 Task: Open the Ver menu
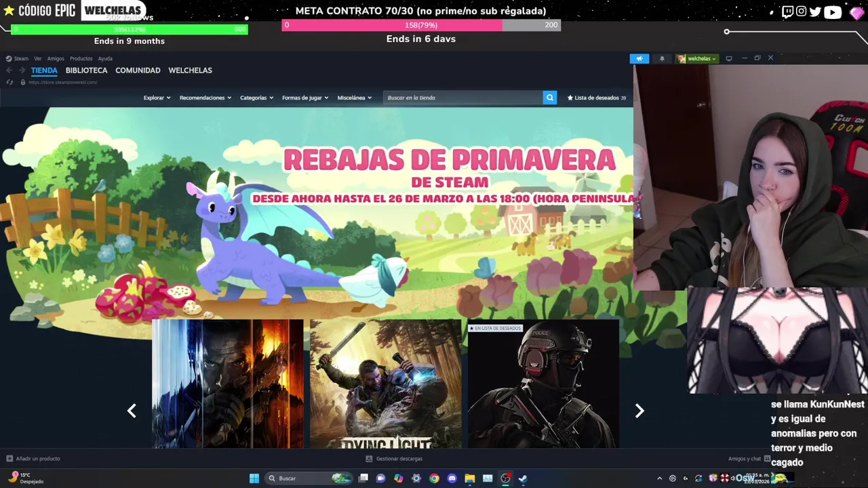click(38, 58)
